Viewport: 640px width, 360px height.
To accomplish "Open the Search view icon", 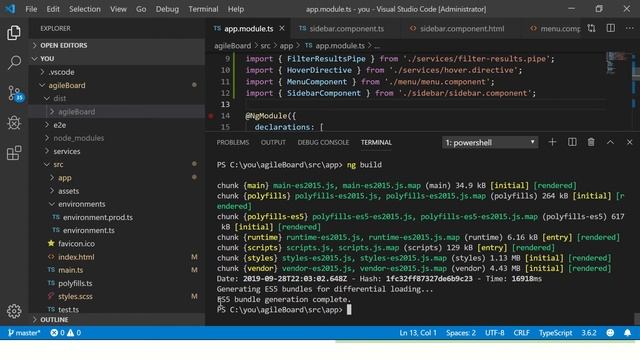I will [x=14, y=63].
